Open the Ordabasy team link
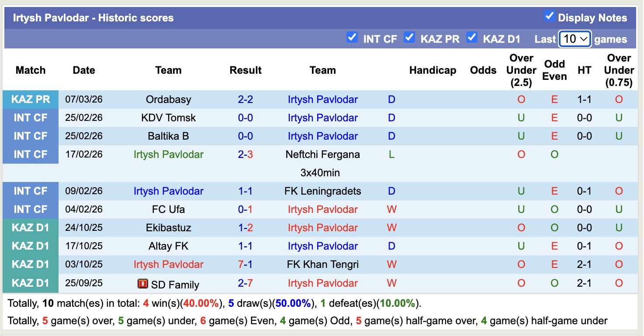 coord(168,99)
